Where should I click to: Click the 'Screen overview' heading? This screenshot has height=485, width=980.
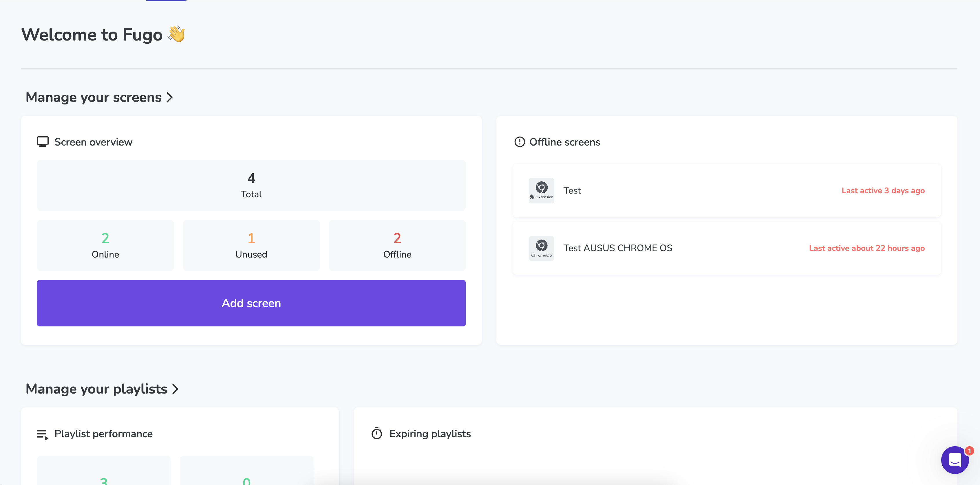94,142
